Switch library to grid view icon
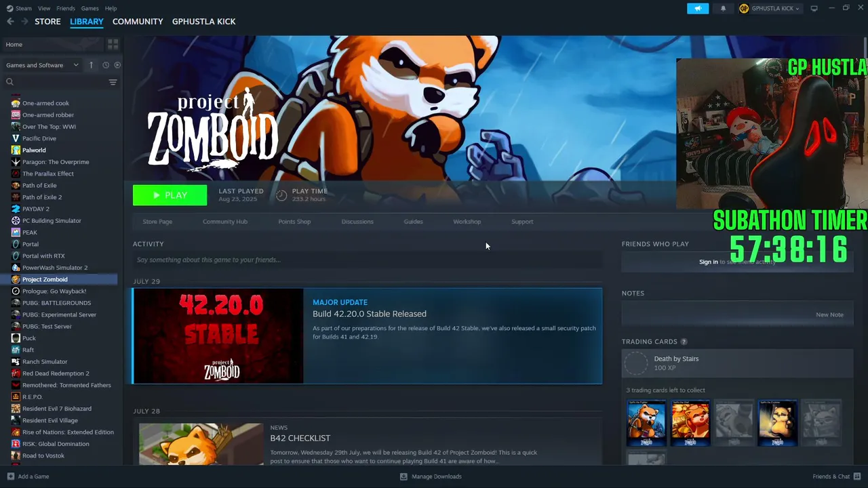Image resolution: width=868 pixels, height=488 pixels. click(113, 44)
